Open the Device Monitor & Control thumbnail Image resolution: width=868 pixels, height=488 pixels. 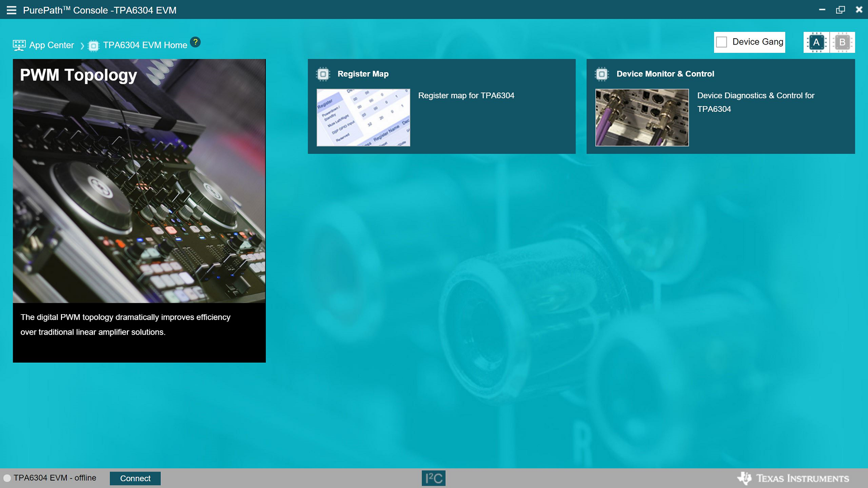click(x=642, y=118)
